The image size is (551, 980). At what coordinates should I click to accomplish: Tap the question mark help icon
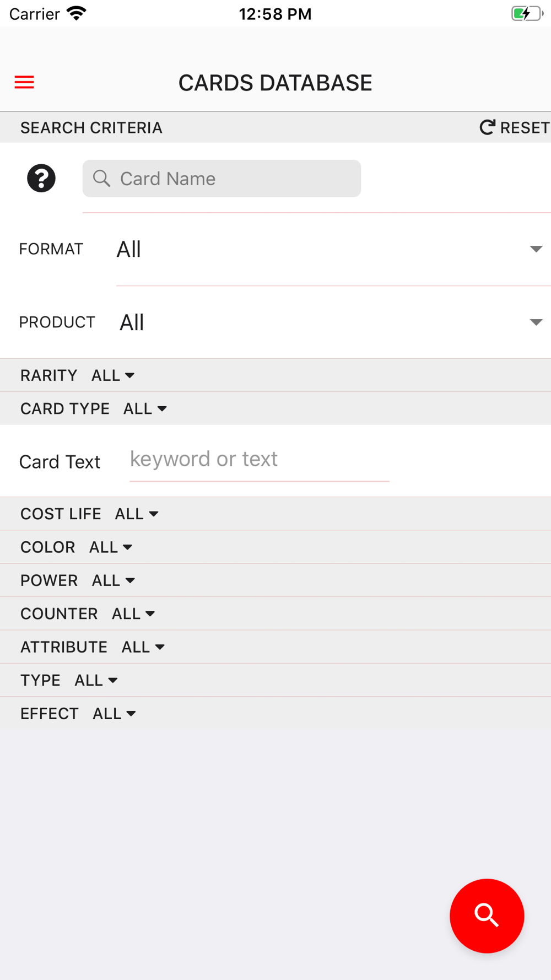coord(41,179)
